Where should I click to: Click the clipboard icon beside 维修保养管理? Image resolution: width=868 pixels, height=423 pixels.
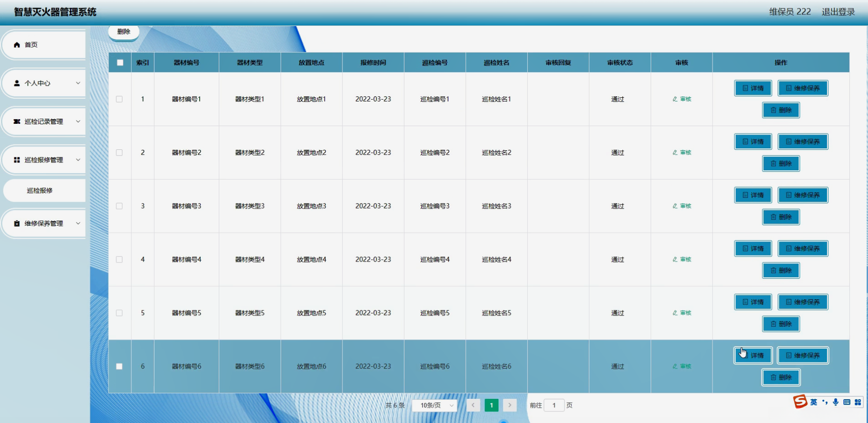(17, 223)
